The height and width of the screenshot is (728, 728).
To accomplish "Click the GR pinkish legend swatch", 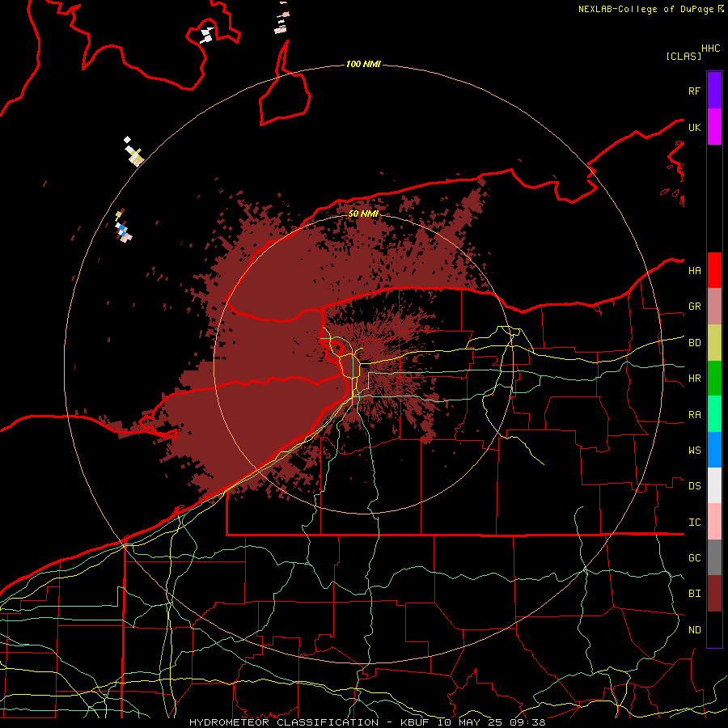I will [714, 307].
